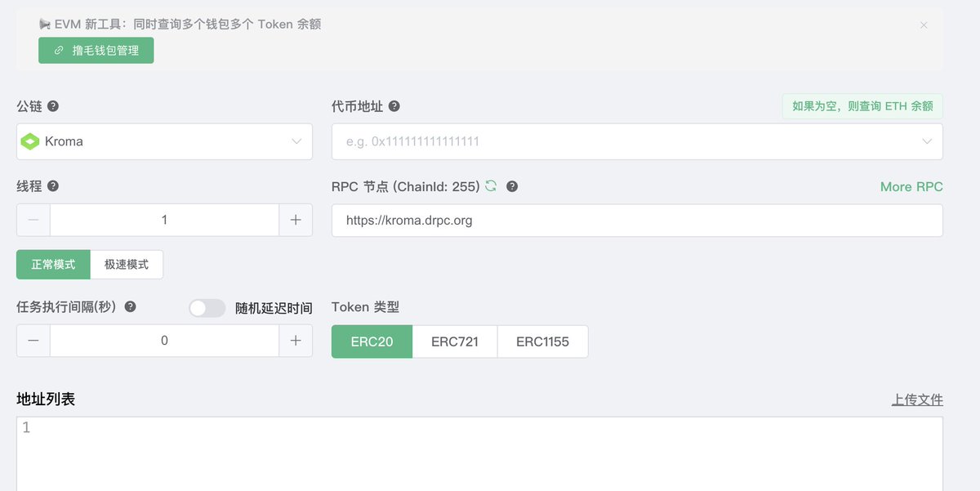The height and width of the screenshot is (491, 980).
Task: Switch to the ERC721 token type
Action: pos(455,341)
